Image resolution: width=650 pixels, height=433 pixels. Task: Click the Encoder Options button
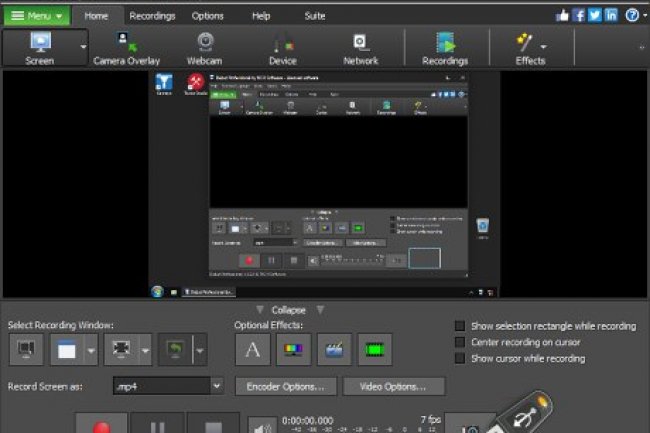286,386
